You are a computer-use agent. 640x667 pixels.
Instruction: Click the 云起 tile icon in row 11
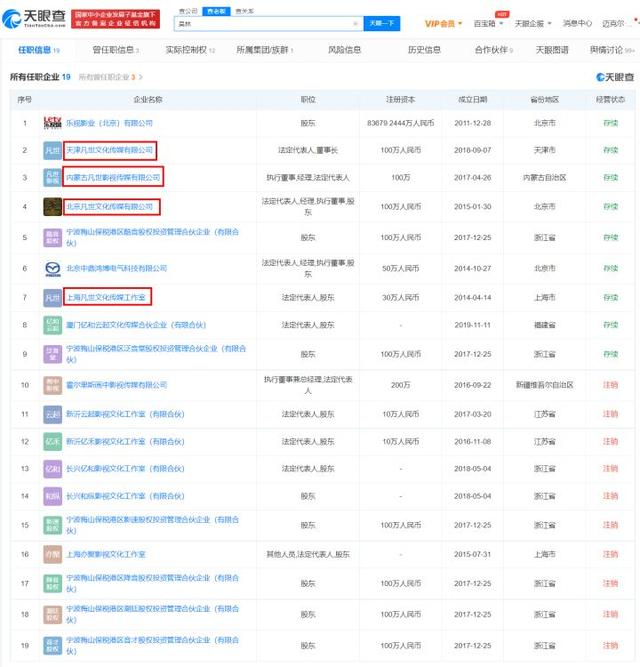tap(52, 414)
